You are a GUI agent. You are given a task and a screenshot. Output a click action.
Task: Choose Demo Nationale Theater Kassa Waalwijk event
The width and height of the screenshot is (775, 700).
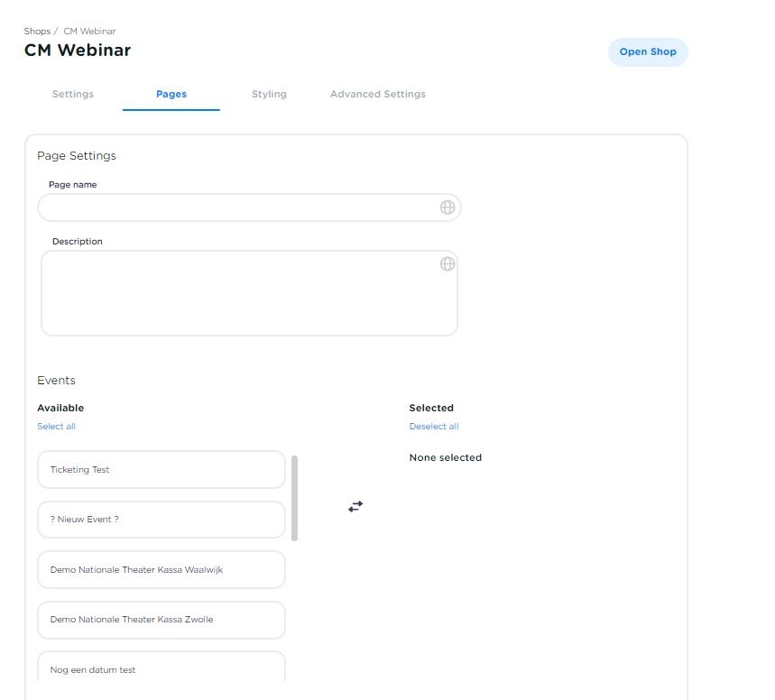point(161,570)
